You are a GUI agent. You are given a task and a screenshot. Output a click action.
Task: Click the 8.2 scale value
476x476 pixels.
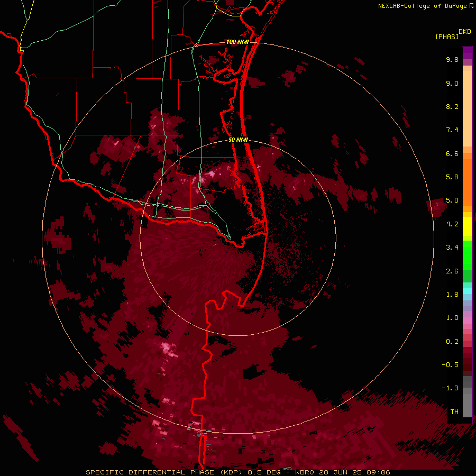(x=452, y=106)
